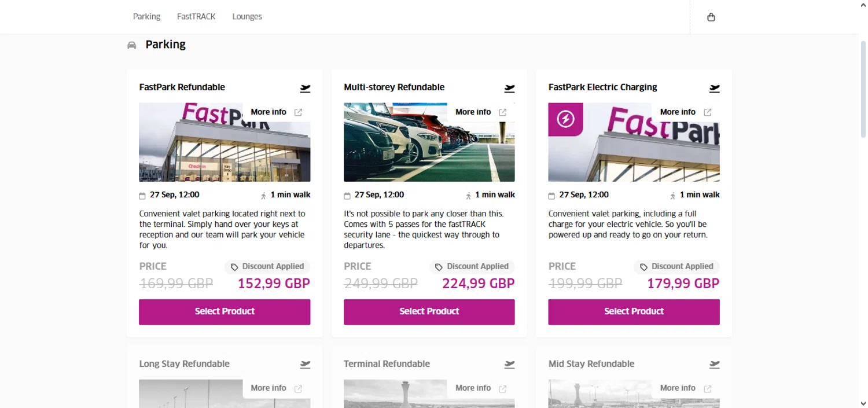
Task: Click plane icon on Multi-storey Refundable card
Action: 509,89
